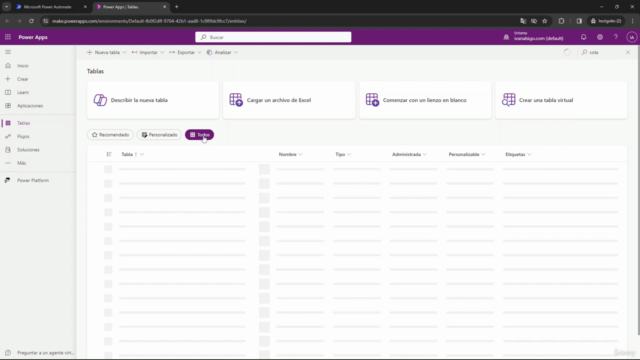Click the browser address bar URL
This screenshot has height=360, width=640.
tap(149, 21)
